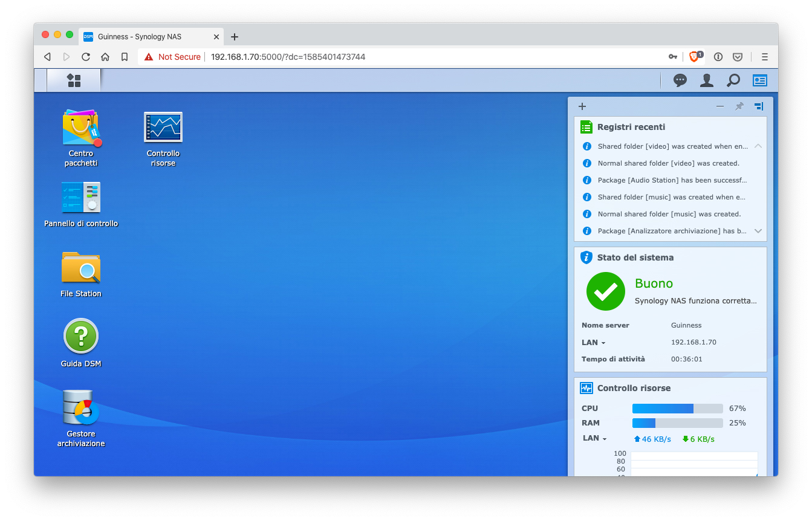Click the RAM percentage "25%"
This screenshot has width=812, height=521.
(738, 423)
